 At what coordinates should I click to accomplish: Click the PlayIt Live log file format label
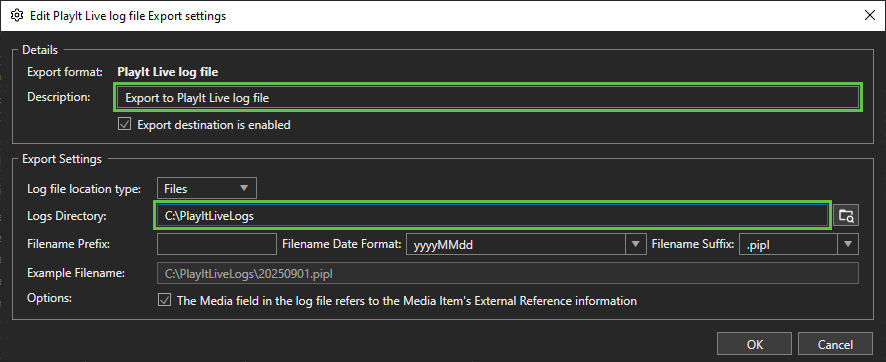[x=167, y=72]
